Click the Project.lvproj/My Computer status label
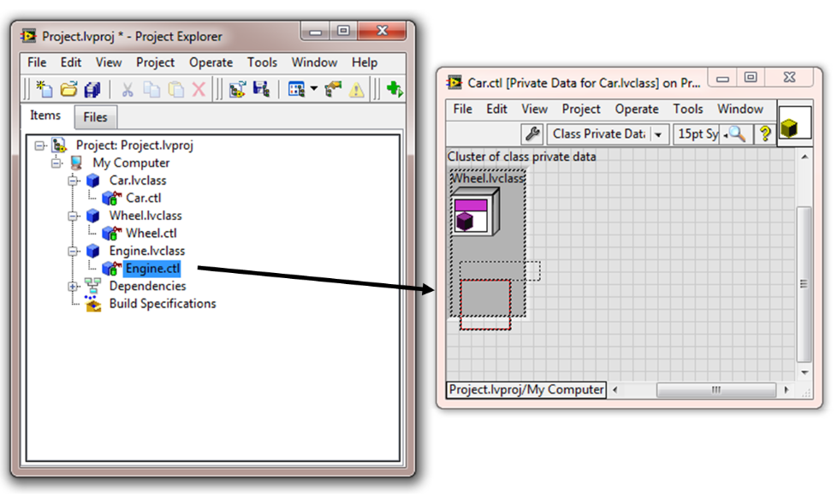This screenshot has width=837, height=504. pyautogui.click(x=526, y=389)
